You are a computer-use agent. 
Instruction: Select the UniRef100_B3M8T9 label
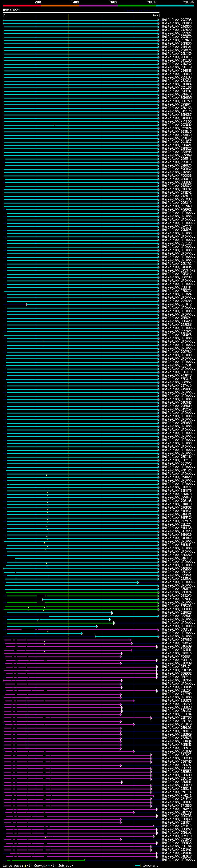[176, 491]
